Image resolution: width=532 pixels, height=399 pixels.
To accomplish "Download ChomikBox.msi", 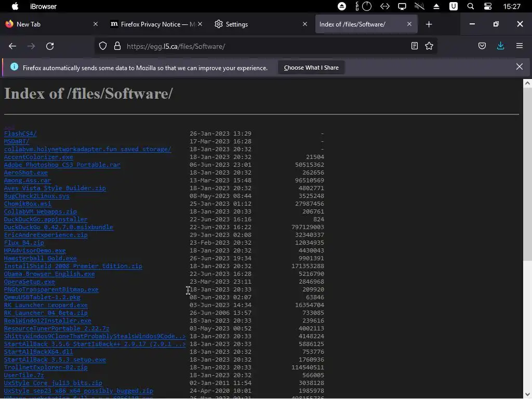I will [x=28, y=204].
